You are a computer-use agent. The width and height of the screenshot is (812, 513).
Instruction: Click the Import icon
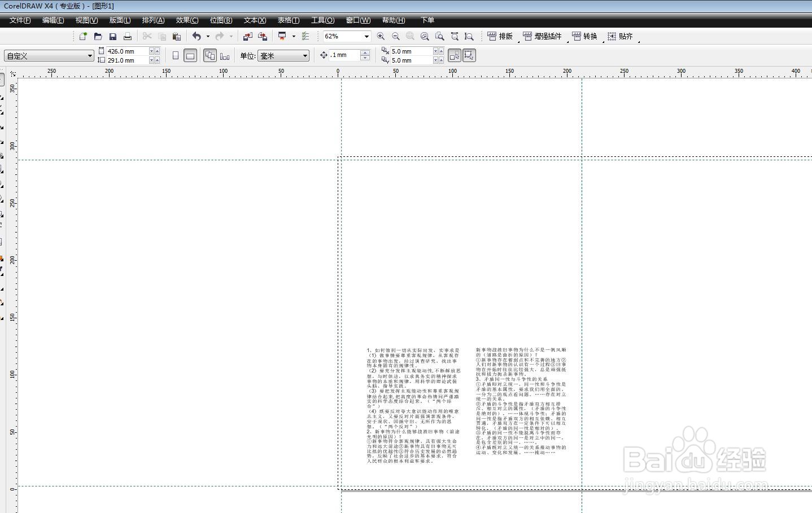click(247, 36)
